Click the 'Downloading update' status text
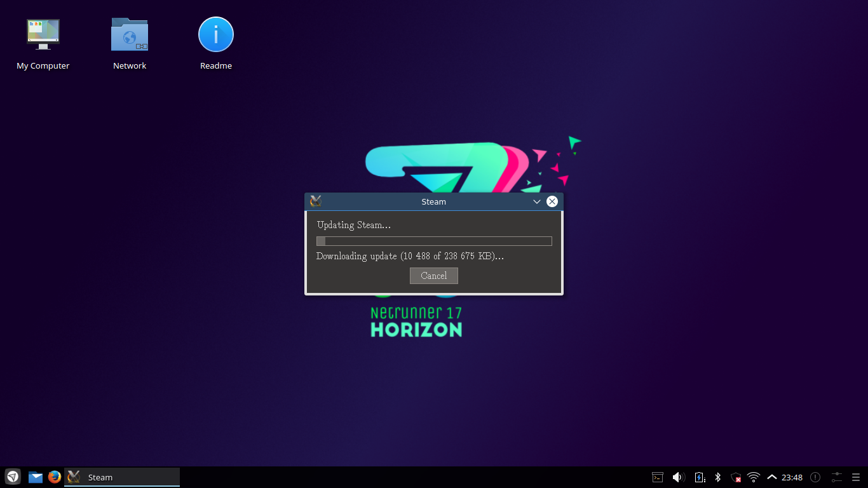868x488 pixels. (410, 256)
